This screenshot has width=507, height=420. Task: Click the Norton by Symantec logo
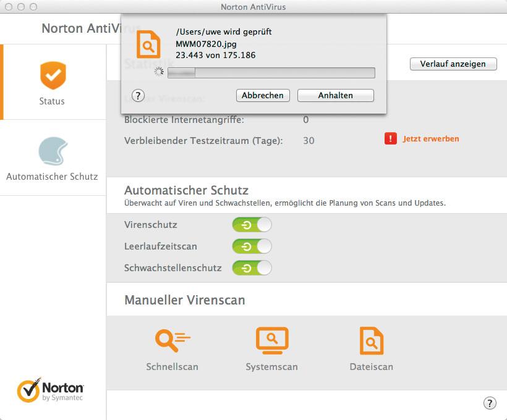51,390
